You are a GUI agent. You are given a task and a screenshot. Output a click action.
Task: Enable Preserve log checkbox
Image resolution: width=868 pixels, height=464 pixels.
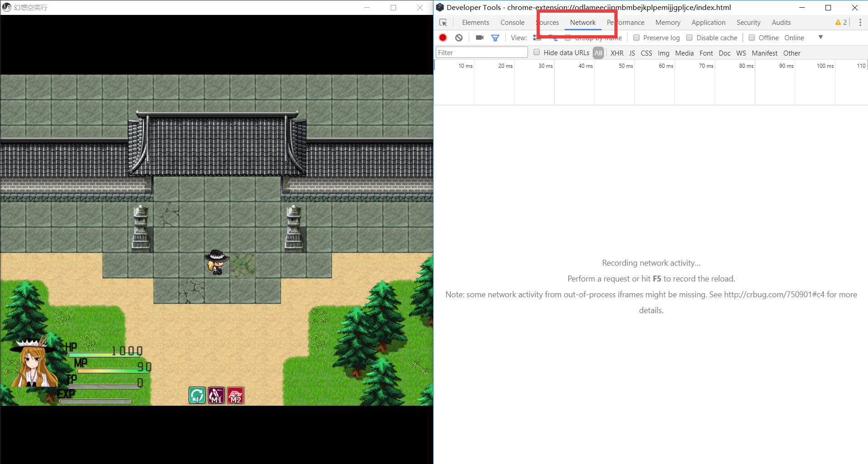click(637, 37)
